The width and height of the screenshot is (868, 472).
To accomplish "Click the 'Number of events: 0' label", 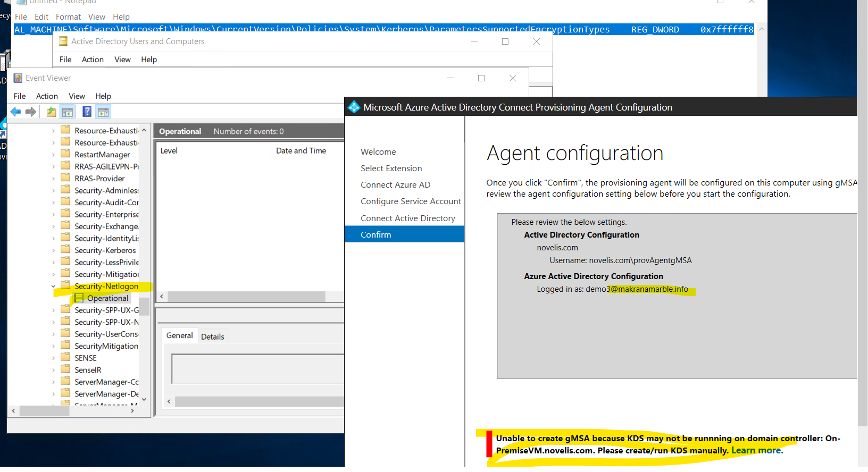I will 248,131.
